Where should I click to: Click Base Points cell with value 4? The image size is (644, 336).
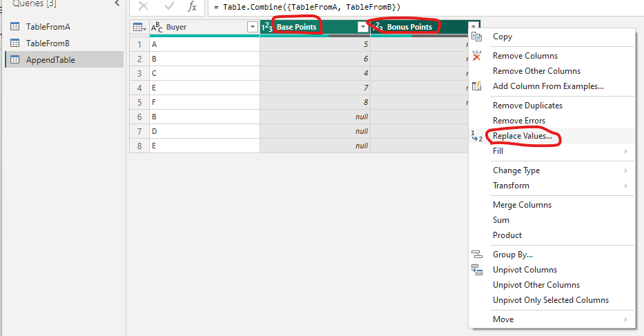pyautogui.click(x=315, y=74)
